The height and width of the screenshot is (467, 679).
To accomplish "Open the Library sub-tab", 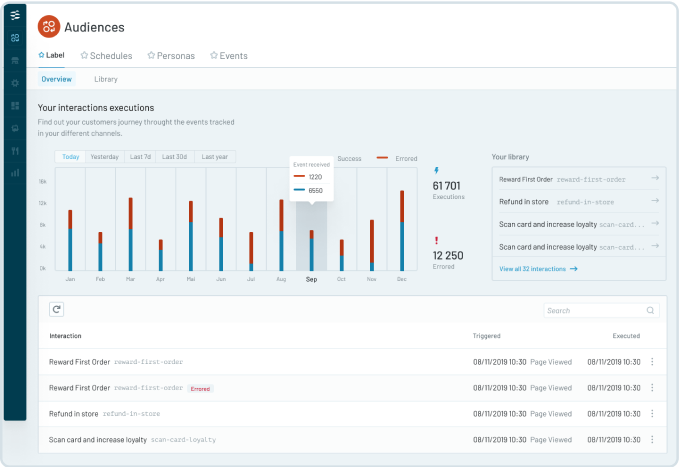I will pyautogui.click(x=106, y=79).
